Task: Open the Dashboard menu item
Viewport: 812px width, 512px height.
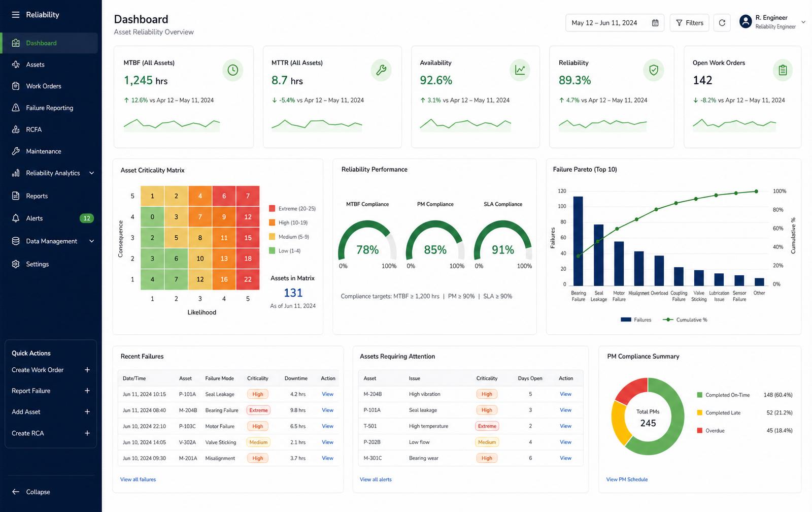Action: pyautogui.click(x=49, y=43)
